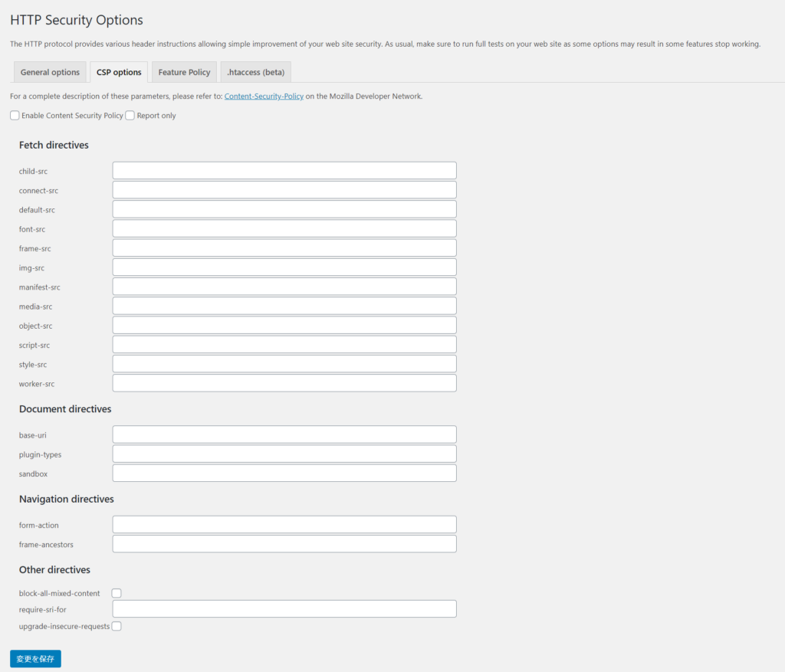
Task: Click the font-src input box
Action: 284,228
